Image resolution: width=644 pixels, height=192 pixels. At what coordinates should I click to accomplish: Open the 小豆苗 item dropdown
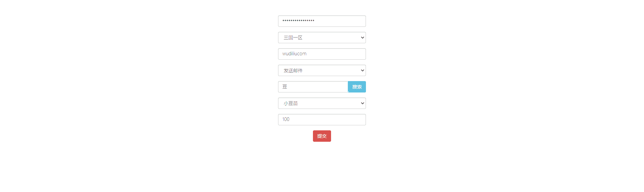tap(322, 103)
